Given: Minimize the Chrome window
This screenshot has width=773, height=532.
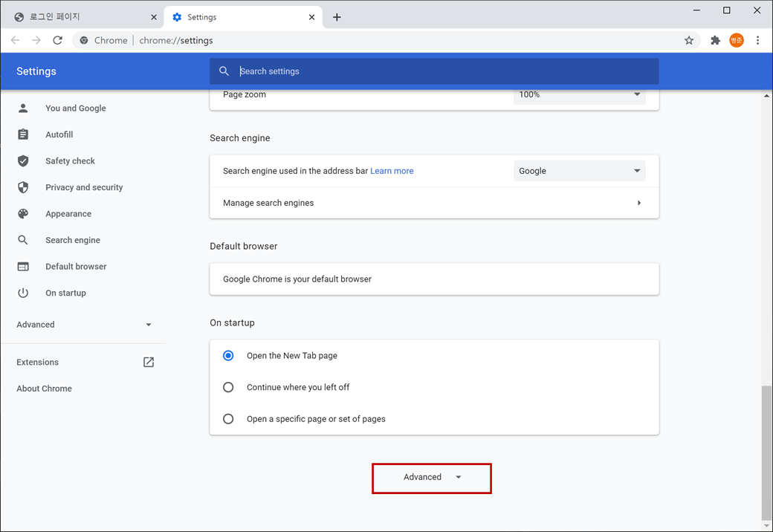Looking at the screenshot, I should pyautogui.click(x=696, y=10).
